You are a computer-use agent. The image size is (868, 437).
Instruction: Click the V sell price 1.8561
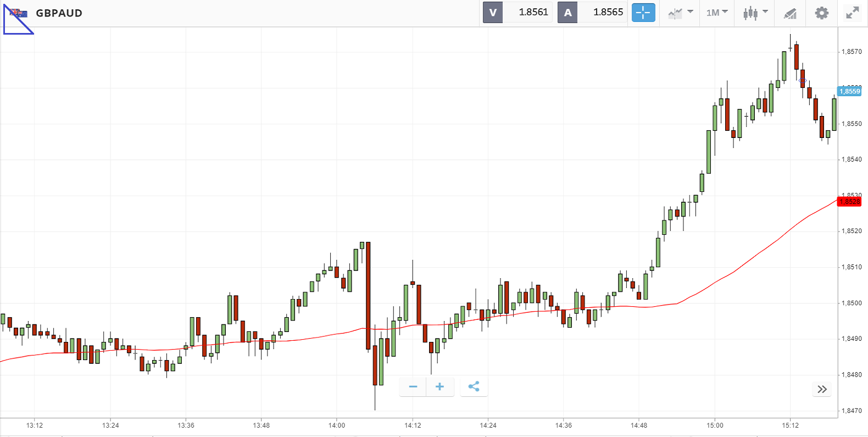pyautogui.click(x=533, y=12)
